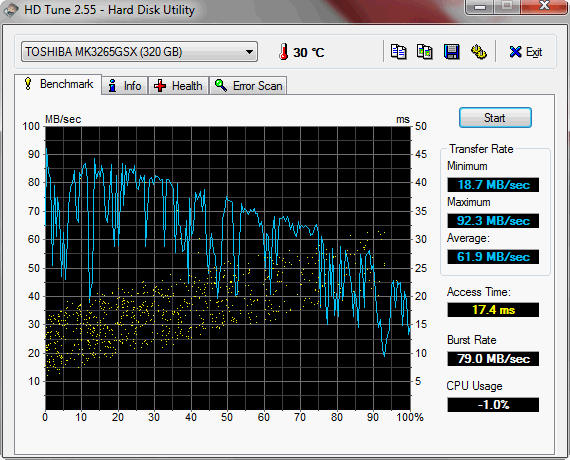This screenshot has width=570, height=460.
Task: Open the Info tab
Action: pyautogui.click(x=125, y=86)
